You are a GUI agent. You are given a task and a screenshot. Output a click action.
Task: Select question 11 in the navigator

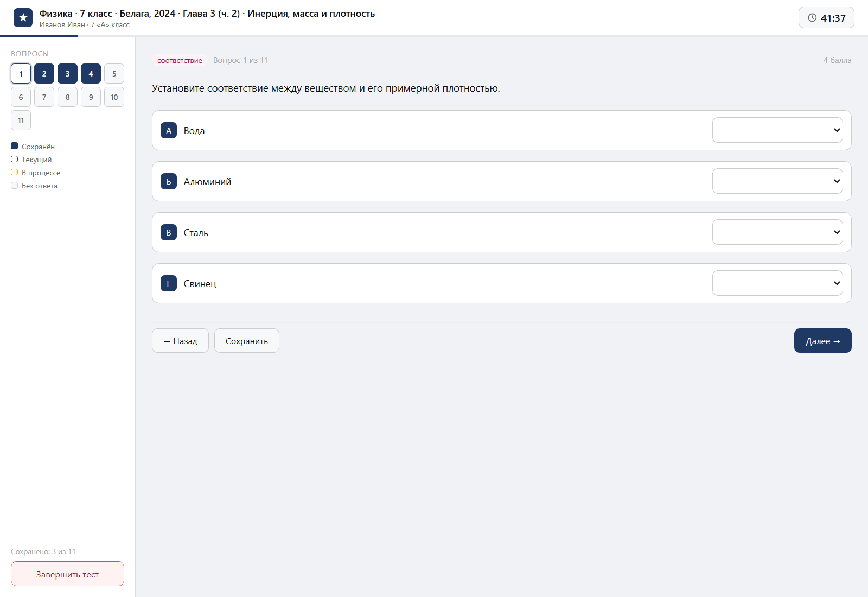(x=21, y=120)
